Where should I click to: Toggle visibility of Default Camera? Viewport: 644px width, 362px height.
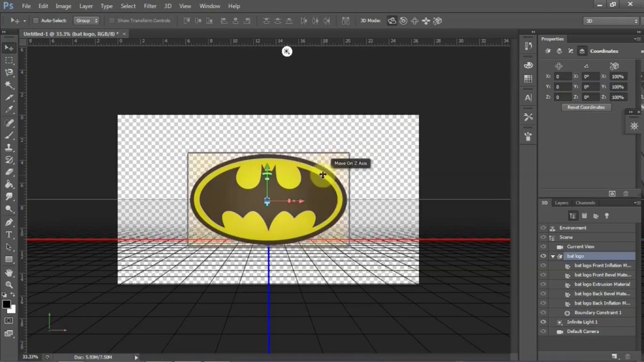tap(543, 331)
